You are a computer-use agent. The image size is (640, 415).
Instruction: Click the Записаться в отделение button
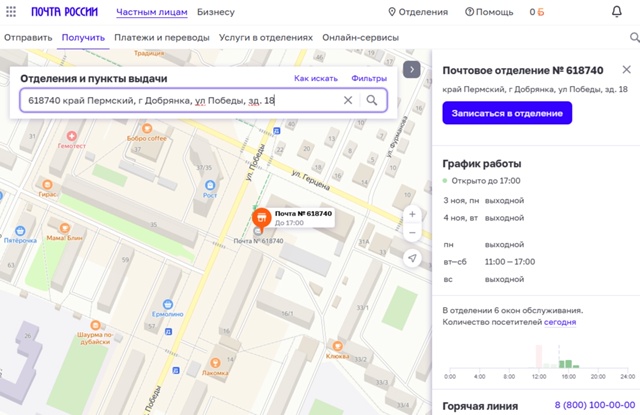[507, 113]
